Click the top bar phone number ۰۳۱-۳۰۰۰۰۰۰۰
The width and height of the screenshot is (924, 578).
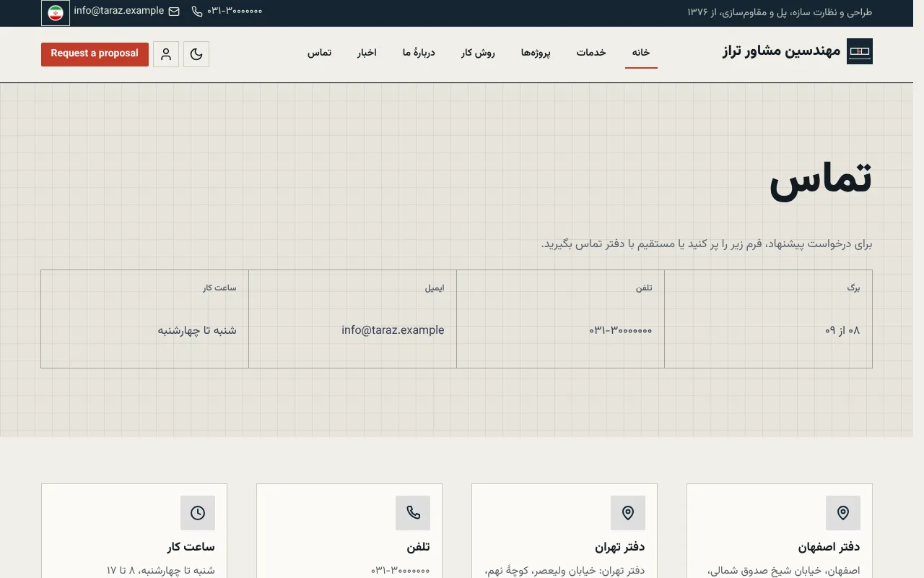235,12
